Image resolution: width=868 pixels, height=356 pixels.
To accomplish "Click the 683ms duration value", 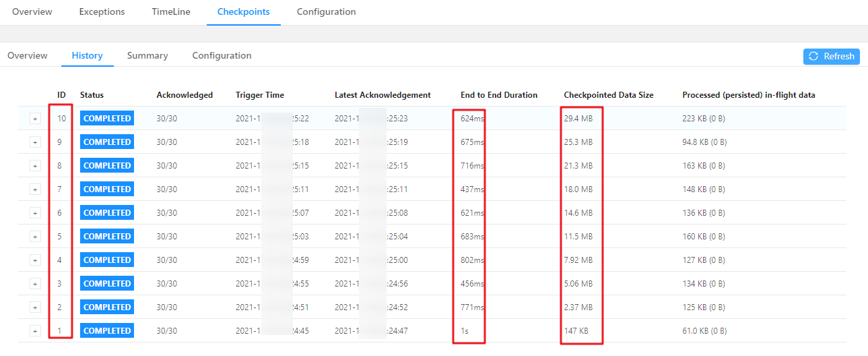I will click(x=472, y=237).
